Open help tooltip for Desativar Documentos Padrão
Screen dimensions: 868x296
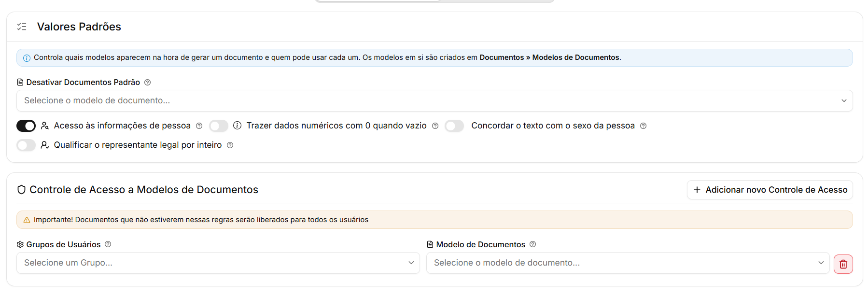click(148, 83)
